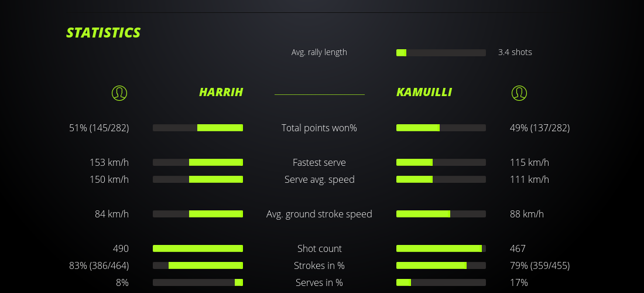Click Harrih's Serves in % bar

click(198, 282)
